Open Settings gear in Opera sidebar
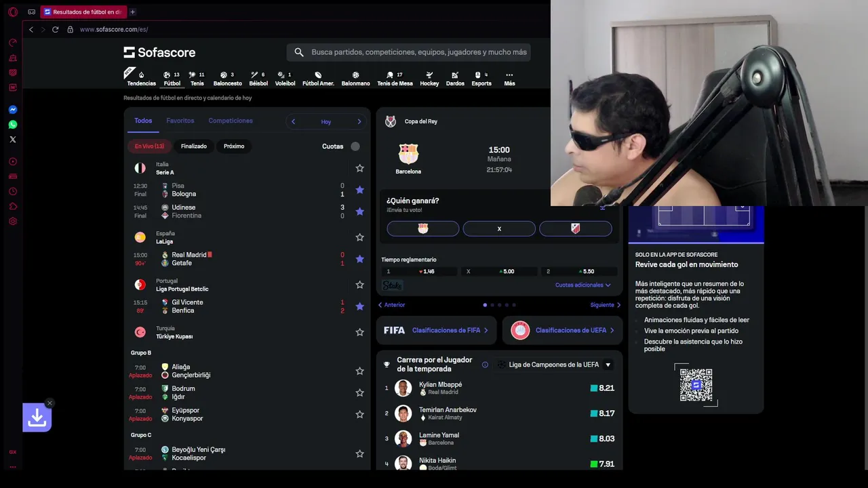This screenshot has width=868, height=488. pos(13,221)
